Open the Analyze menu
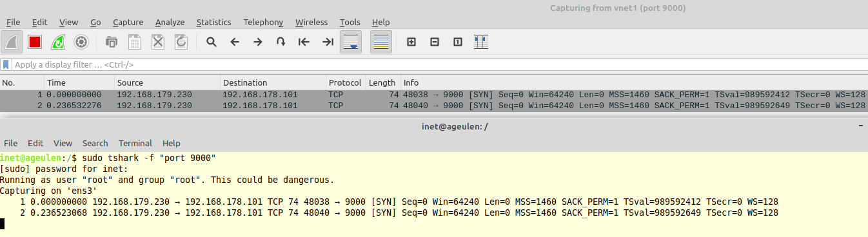The image size is (868, 237). click(x=170, y=22)
